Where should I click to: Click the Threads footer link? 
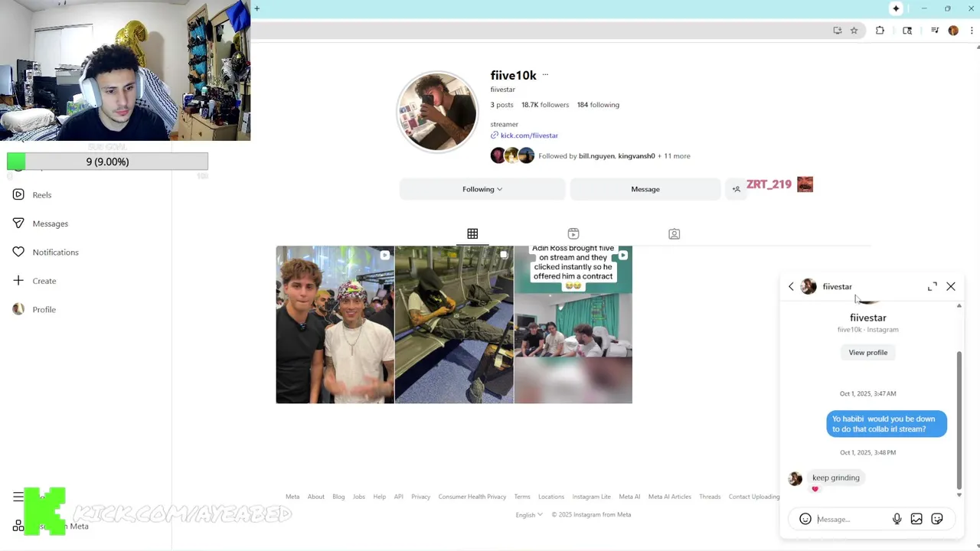(x=710, y=497)
